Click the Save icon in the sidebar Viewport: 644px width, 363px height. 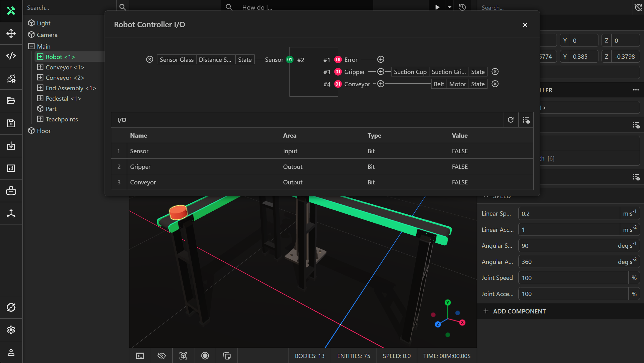point(11,123)
